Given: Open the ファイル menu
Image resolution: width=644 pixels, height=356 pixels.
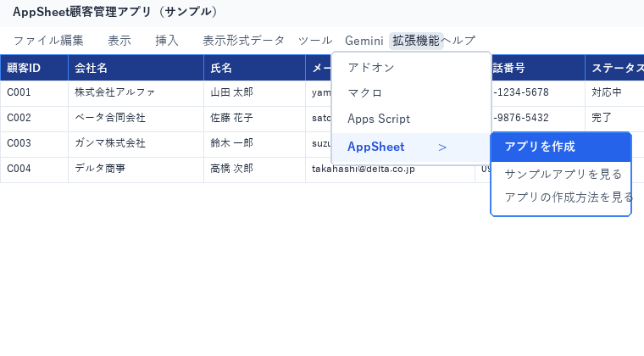Looking at the screenshot, I should 36,41.
